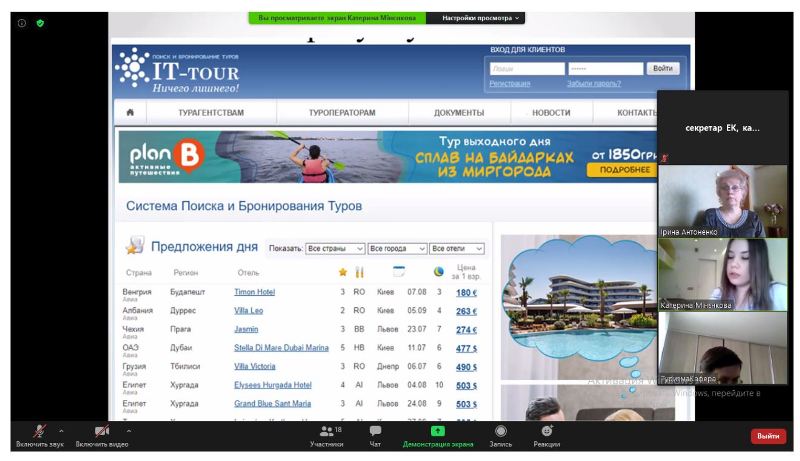Click the Предложения дня star icon
This screenshot has width=800, height=461.
click(x=135, y=245)
